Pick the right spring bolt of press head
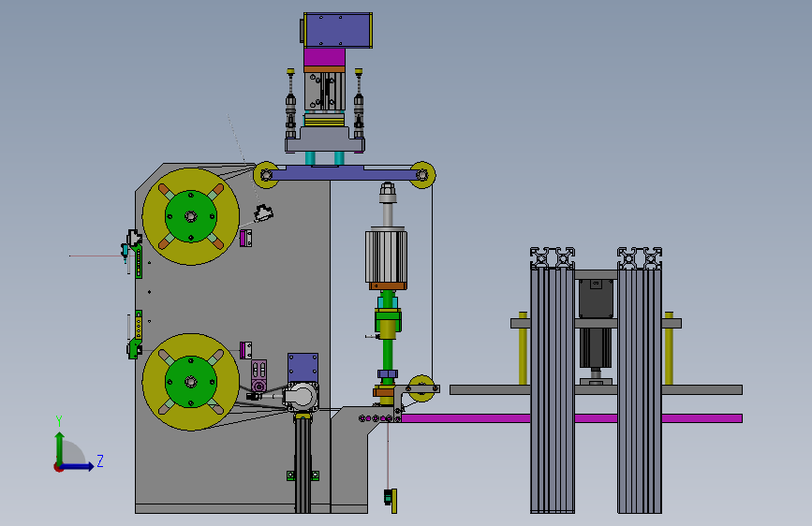This screenshot has width=812, height=526. (x=359, y=103)
